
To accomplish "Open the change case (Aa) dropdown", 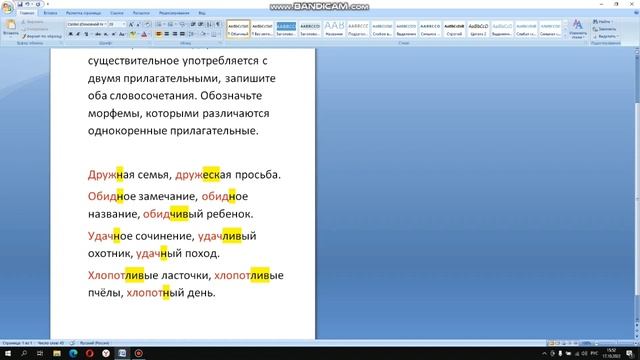I will pos(122,34).
